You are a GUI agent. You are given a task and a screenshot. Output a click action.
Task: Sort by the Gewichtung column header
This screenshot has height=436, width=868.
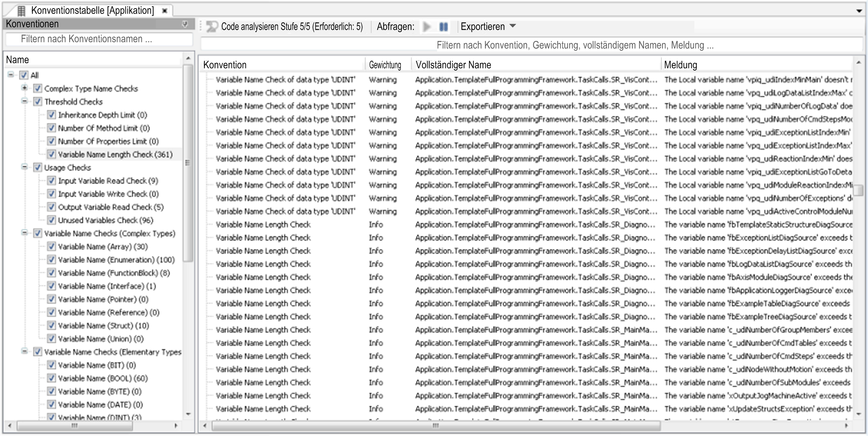click(385, 65)
